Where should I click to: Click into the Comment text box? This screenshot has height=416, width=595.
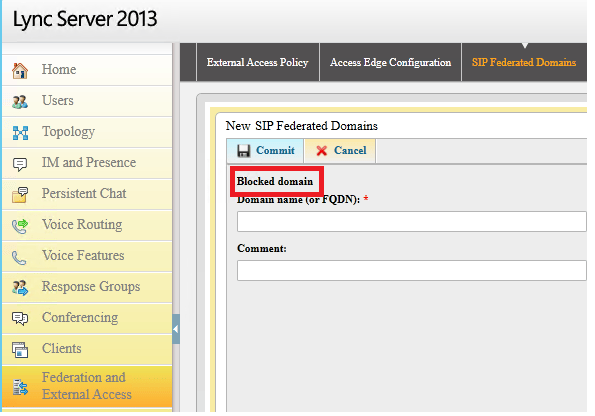pos(412,271)
